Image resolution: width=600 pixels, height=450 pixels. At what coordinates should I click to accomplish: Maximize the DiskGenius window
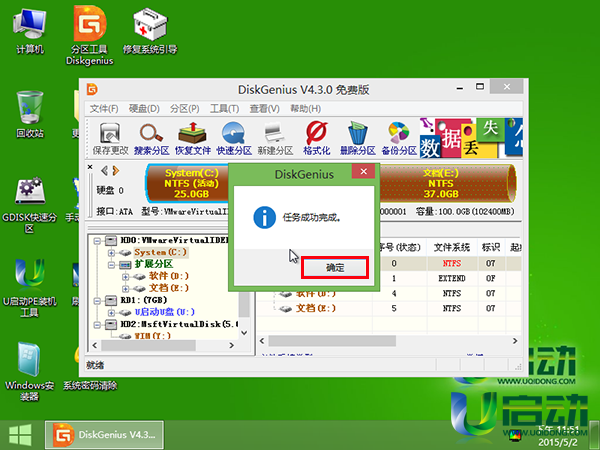pos(480,87)
